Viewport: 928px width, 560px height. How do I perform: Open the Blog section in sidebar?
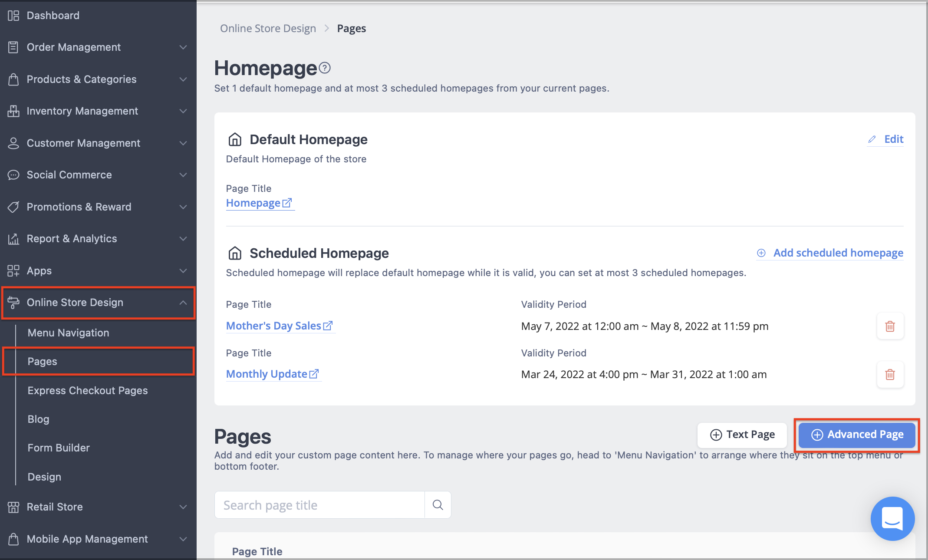[x=38, y=418]
